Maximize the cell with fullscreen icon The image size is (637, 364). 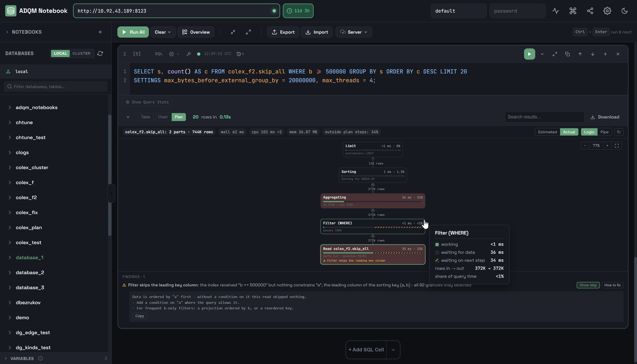tap(555, 54)
